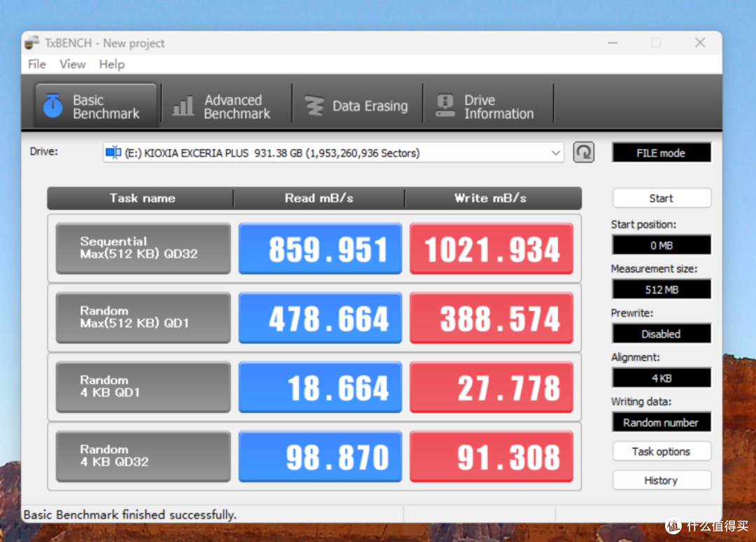The width and height of the screenshot is (756, 542).
Task: Change Alignment 4 KB setting
Action: tap(661, 378)
